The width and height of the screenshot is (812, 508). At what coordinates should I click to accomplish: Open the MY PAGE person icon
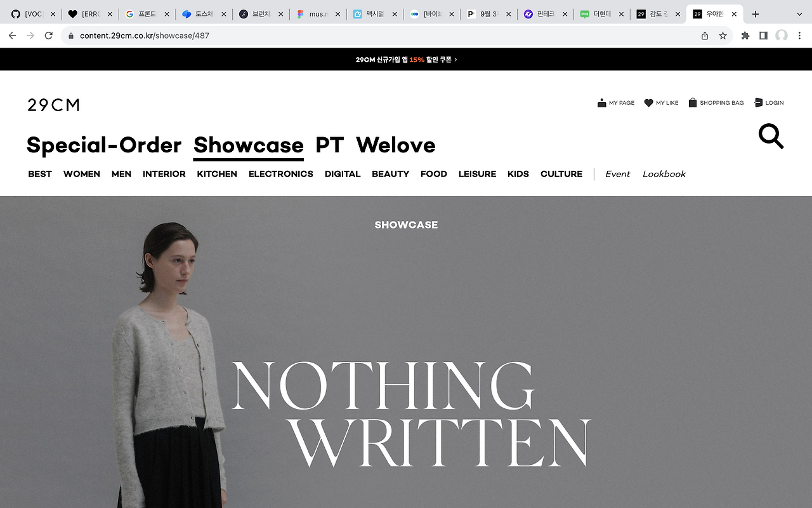(601, 103)
